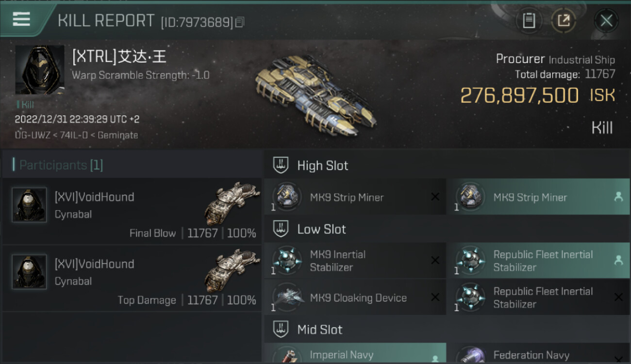This screenshot has width=631, height=364.
Task: Click the clipboard notes icon
Action: (x=529, y=20)
